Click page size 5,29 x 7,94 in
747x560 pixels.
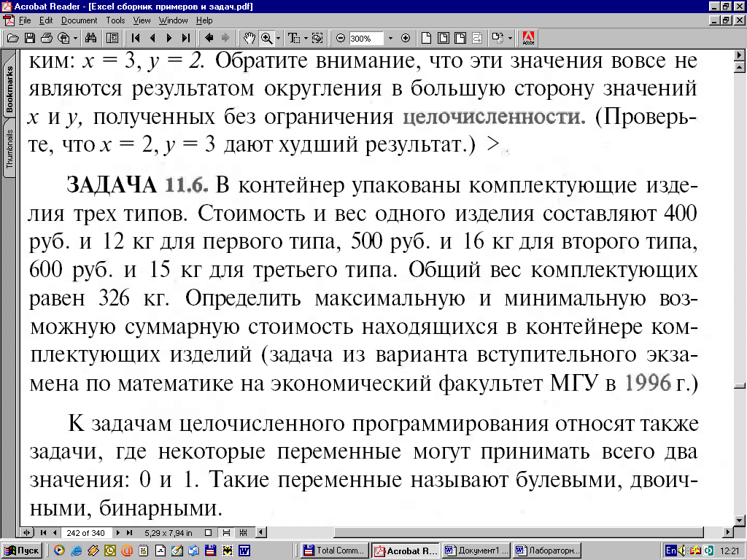[169, 532]
